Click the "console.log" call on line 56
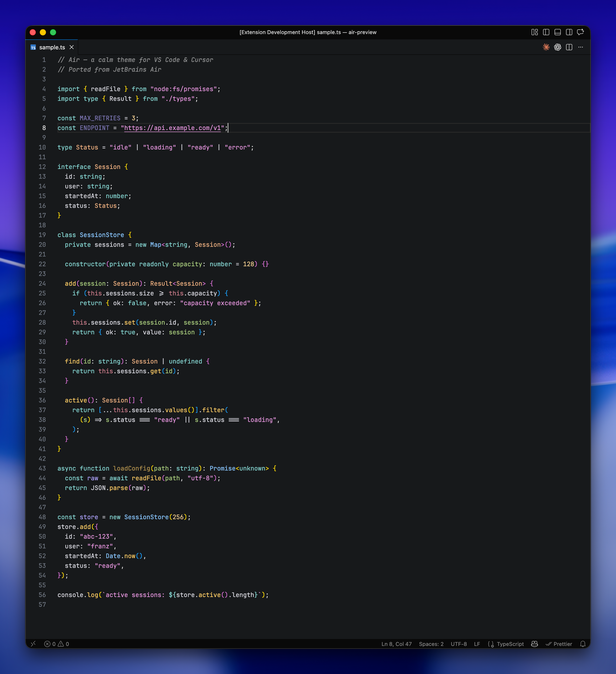This screenshot has height=674, width=616. click(x=78, y=595)
